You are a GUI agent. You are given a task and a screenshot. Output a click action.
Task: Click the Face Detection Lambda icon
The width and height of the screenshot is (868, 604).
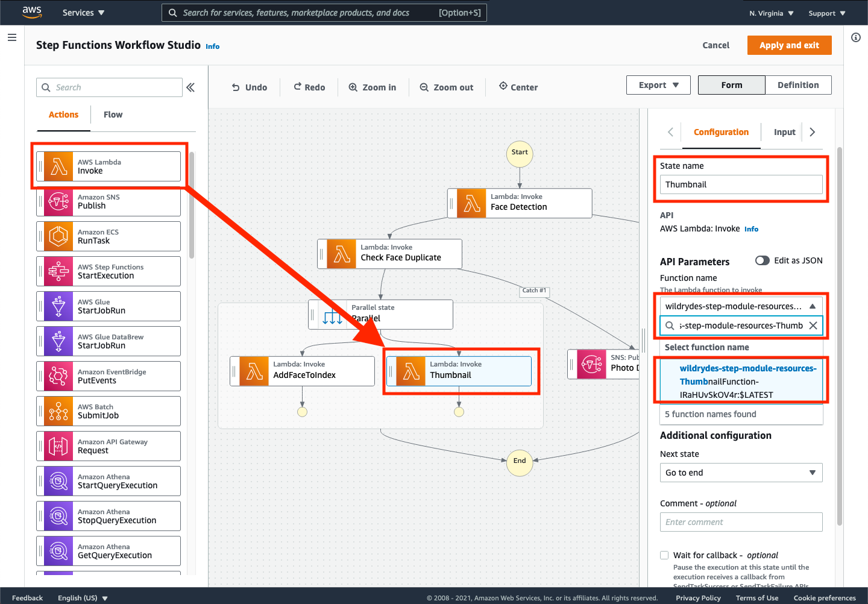472,203
